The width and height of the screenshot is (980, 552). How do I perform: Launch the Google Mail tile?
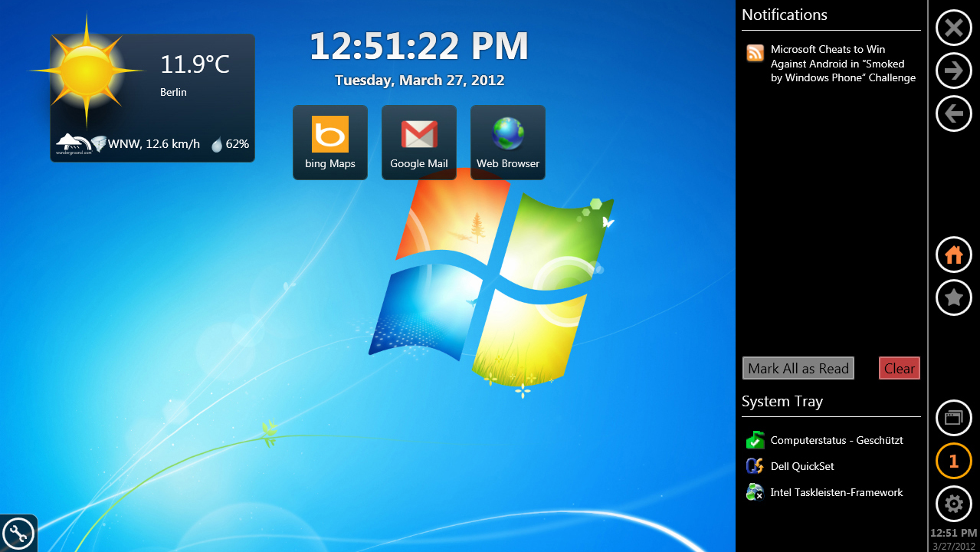tap(419, 143)
